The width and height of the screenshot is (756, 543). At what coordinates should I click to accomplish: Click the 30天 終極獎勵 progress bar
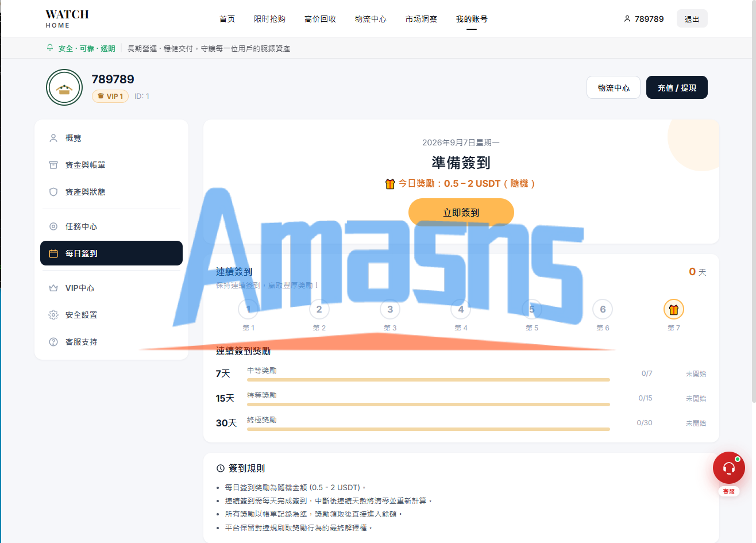(429, 429)
